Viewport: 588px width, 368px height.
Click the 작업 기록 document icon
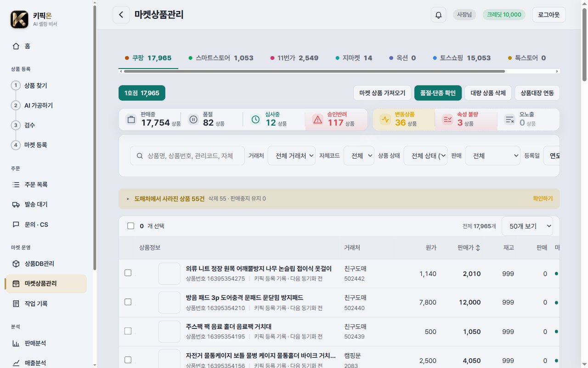16,304
